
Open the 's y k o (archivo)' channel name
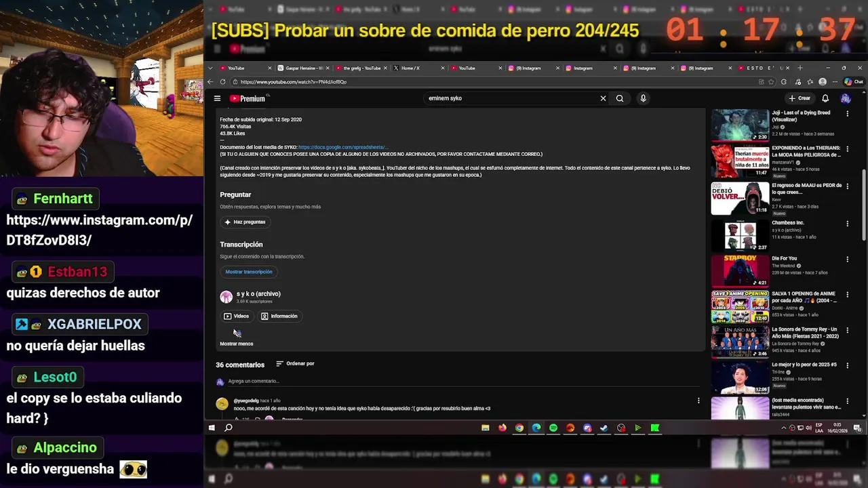pos(258,293)
